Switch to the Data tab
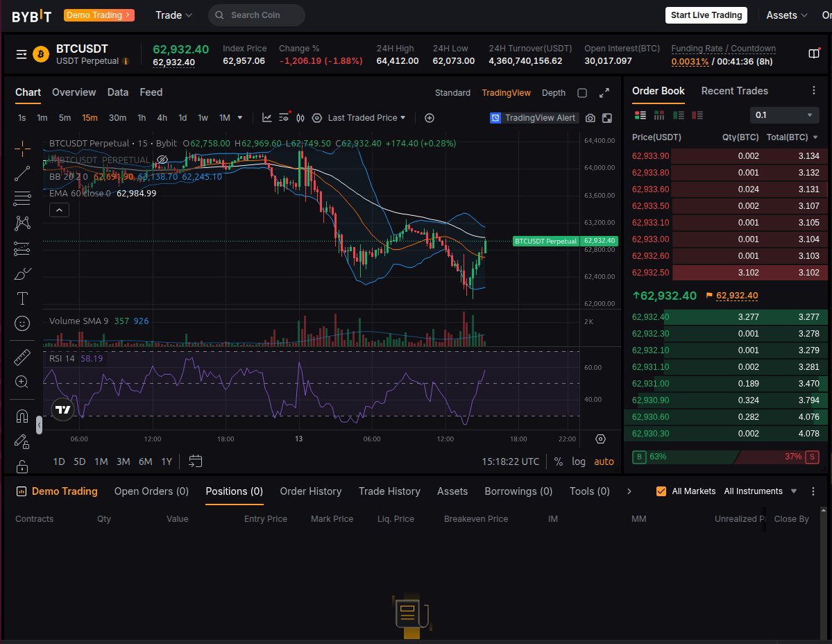 pyautogui.click(x=118, y=92)
